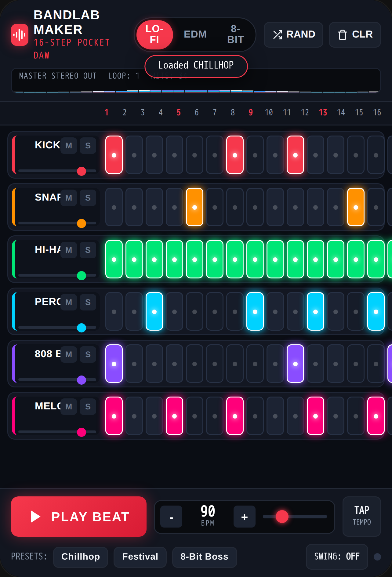The height and width of the screenshot is (577, 392).
Task: Click the MELODY volume slider knob
Action: [82, 432]
